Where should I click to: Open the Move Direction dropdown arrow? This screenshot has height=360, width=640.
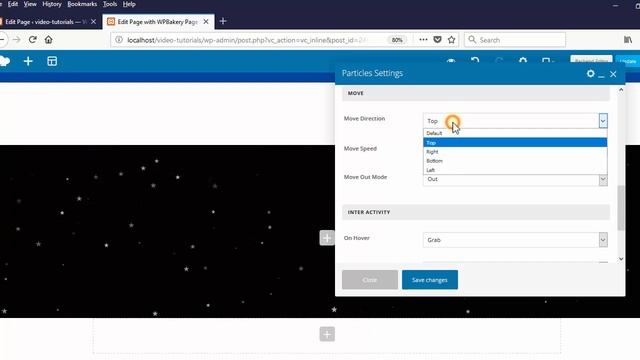point(603,121)
